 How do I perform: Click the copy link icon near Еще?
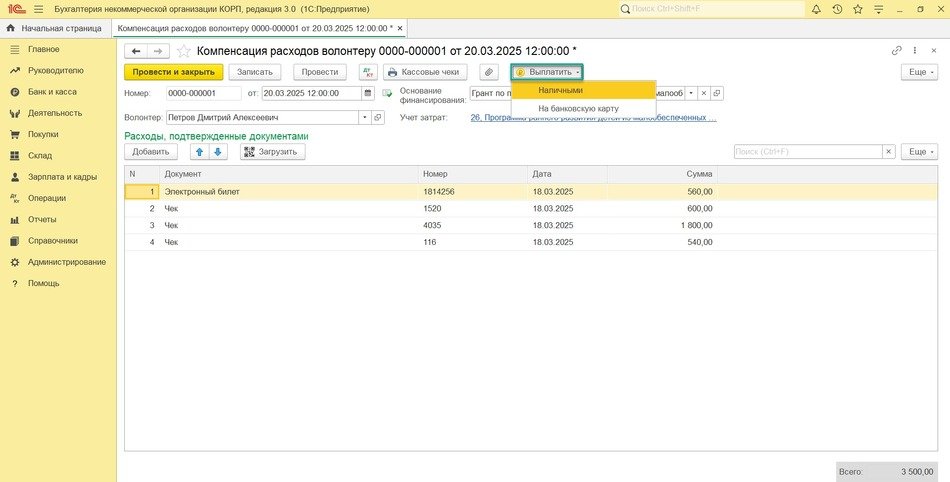pos(897,50)
